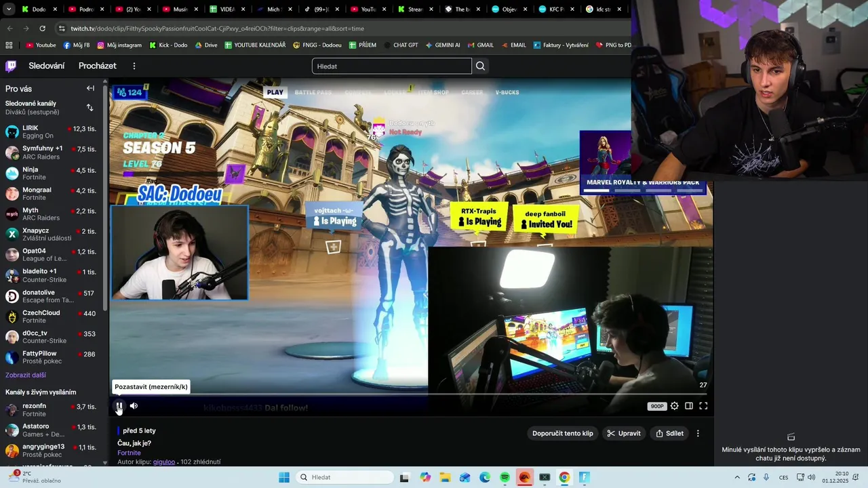Open Chrome tab search dropdown arrow

point(9,9)
